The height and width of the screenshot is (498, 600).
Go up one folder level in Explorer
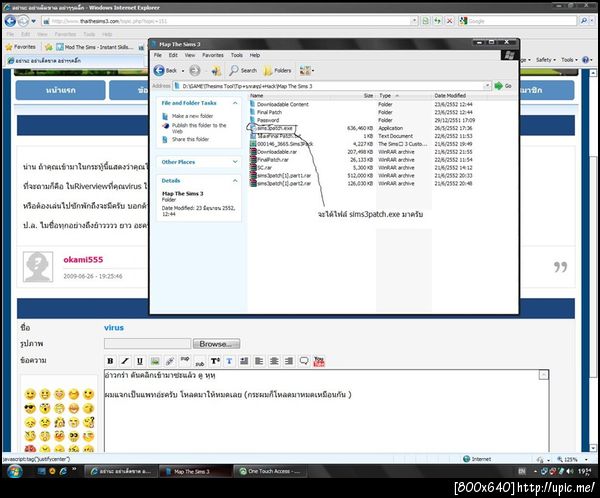(x=217, y=70)
